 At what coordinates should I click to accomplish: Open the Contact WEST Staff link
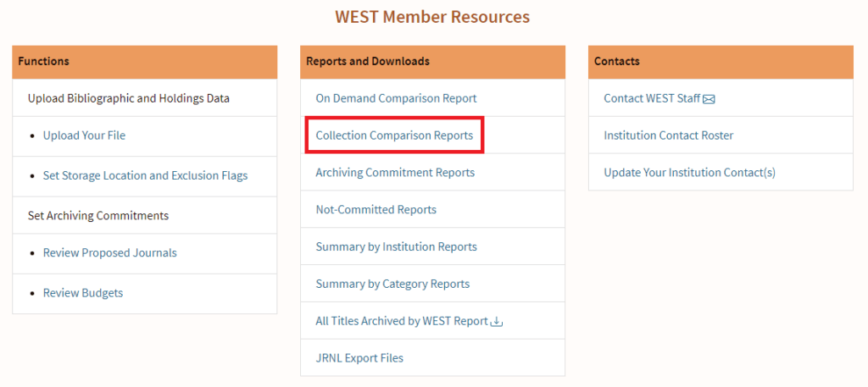point(652,98)
